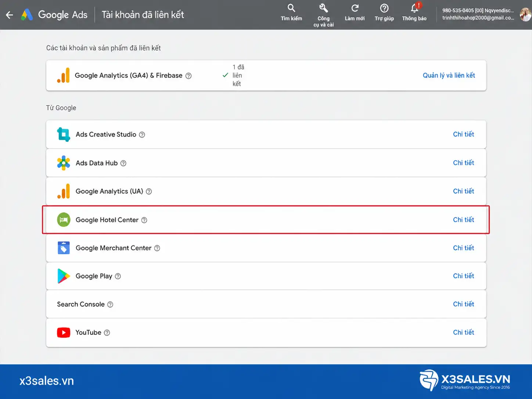Click the account ID and email text
Viewport: 532px width, 399px height.
[x=478, y=14]
